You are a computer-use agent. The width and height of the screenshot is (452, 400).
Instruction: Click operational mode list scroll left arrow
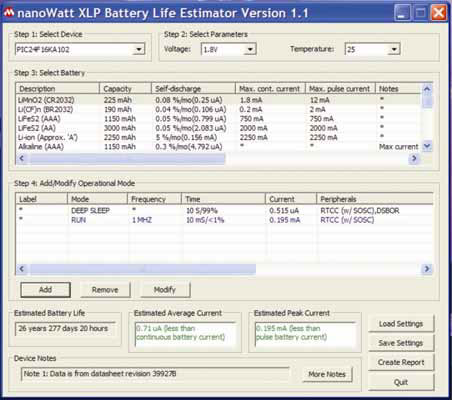[x=22, y=269]
